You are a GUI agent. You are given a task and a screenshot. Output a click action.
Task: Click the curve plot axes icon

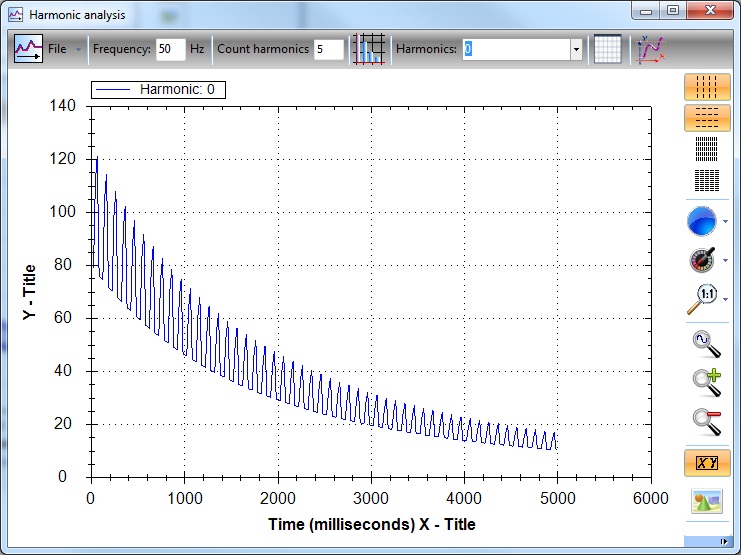coord(650,49)
